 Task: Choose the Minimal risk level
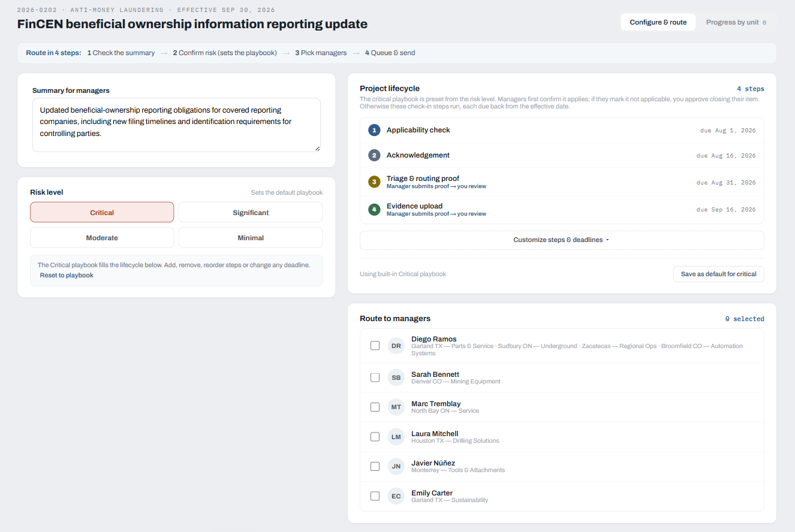pyautogui.click(x=251, y=238)
